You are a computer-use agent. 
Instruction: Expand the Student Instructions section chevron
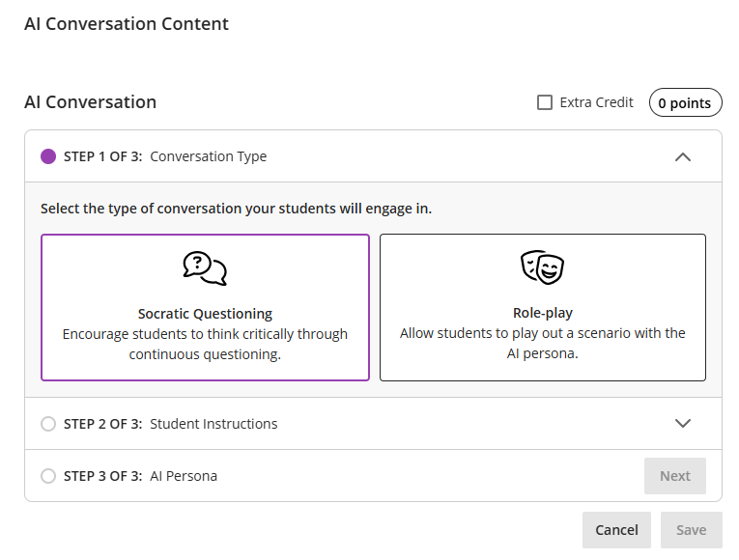click(683, 424)
